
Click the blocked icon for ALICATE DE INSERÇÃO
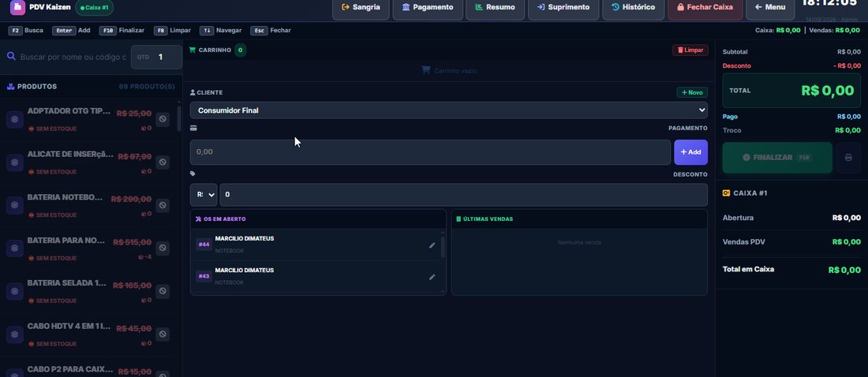(x=163, y=162)
